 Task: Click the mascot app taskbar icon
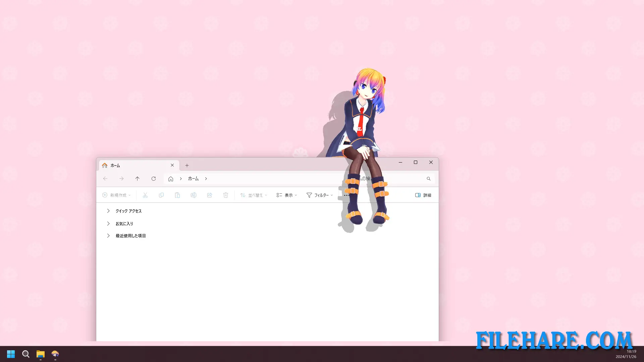(x=55, y=354)
